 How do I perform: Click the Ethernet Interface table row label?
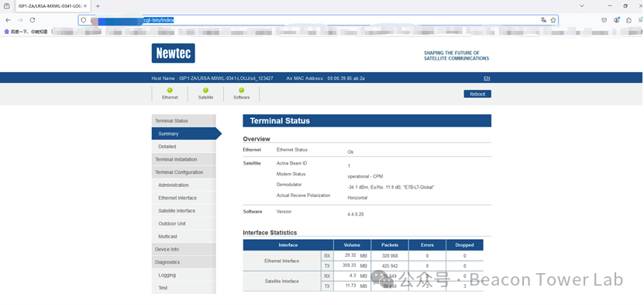click(x=282, y=261)
